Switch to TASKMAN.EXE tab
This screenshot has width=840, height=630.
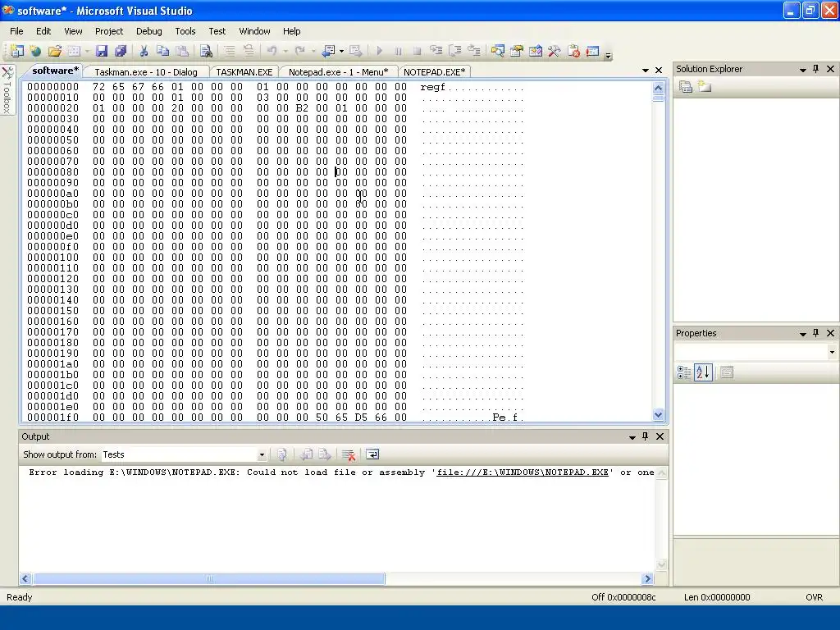[x=244, y=72]
